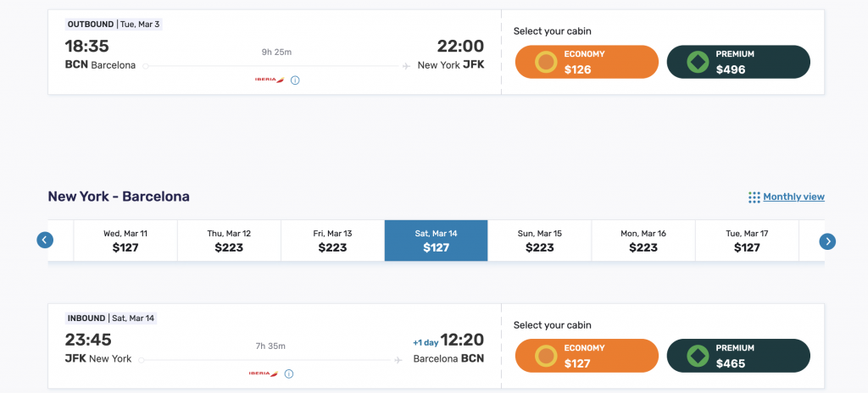Screen dimensions: 868x393
Task: Click the outbound flight info icon
Action: pyautogui.click(x=295, y=80)
